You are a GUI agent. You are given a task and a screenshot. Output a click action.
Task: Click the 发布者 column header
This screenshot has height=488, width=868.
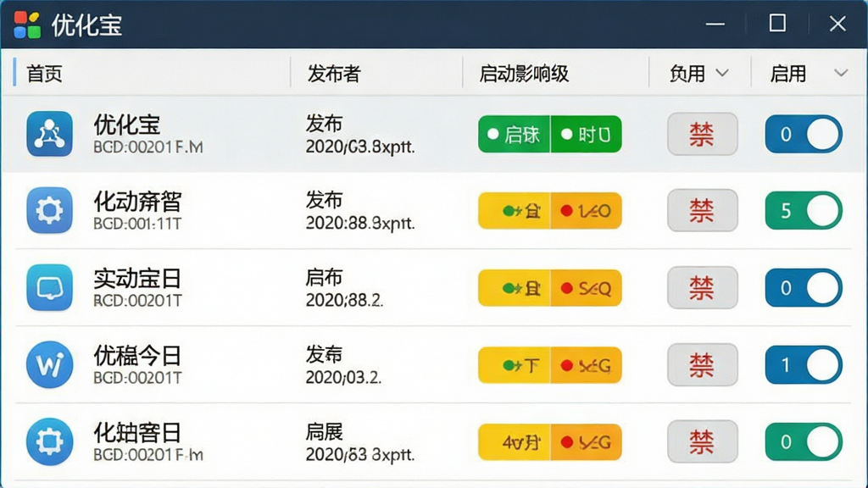tap(334, 74)
